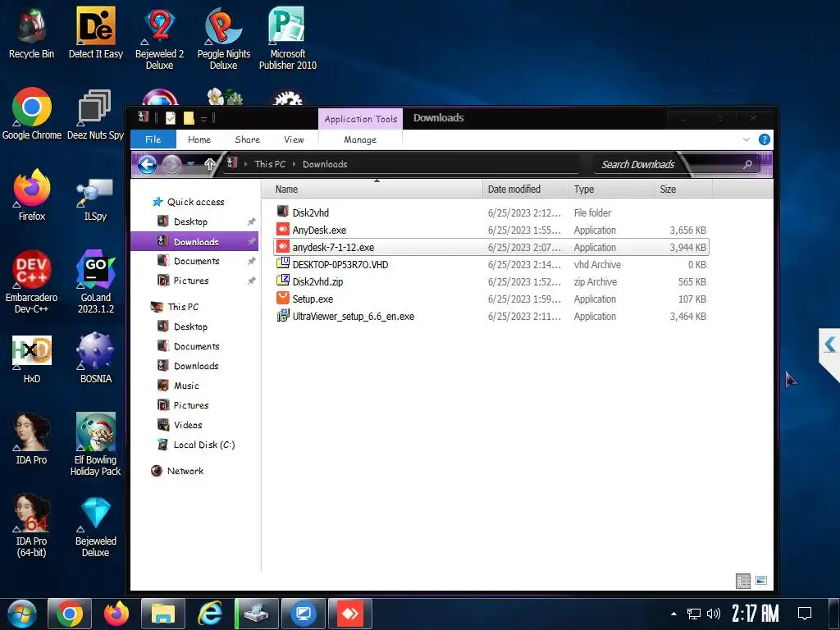Switch to AnyDesk taskbar button
The width and height of the screenshot is (840, 630).
(x=349, y=614)
